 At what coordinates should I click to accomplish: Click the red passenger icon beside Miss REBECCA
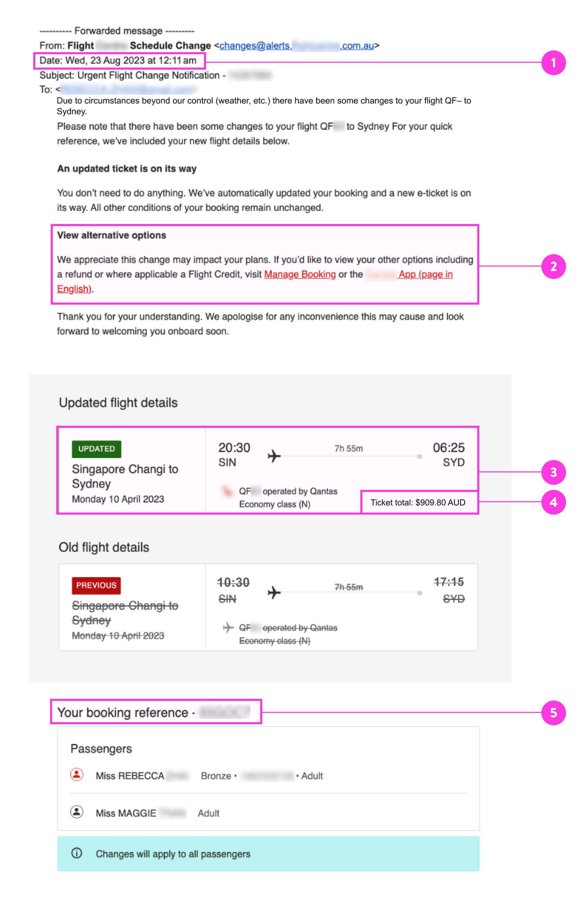click(77, 774)
